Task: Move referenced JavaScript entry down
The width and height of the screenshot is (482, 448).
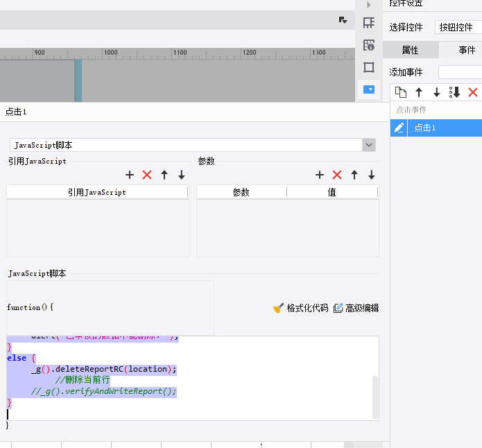Action: pos(182,175)
